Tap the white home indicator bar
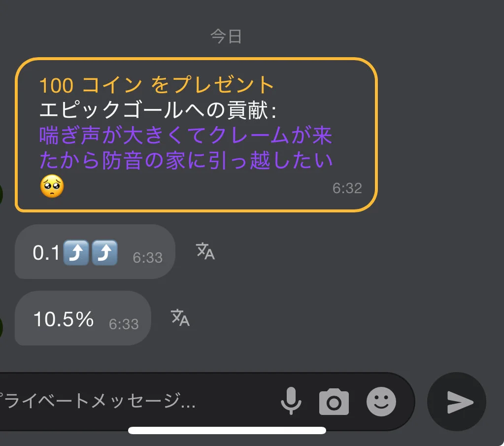This screenshot has width=504, height=446. pos(227,430)
